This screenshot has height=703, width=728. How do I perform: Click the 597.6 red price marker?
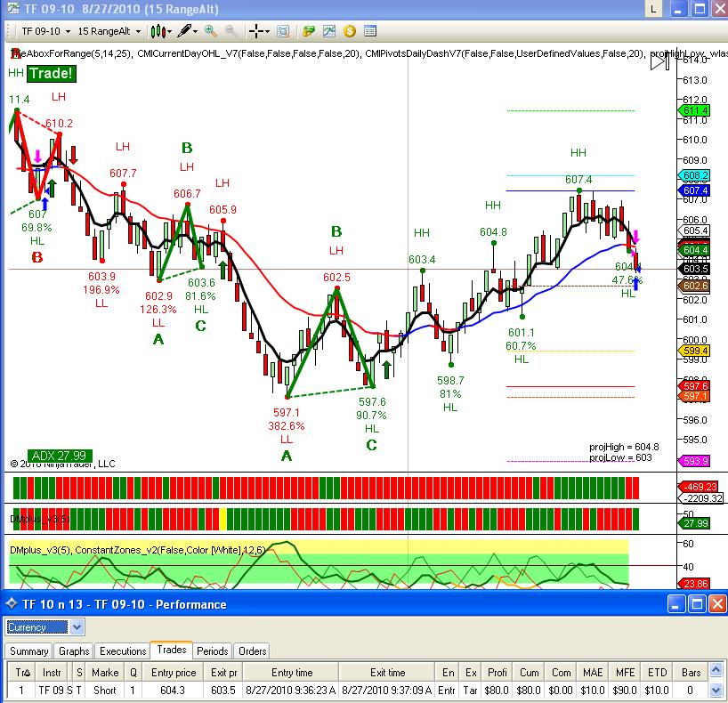[694, 386]
